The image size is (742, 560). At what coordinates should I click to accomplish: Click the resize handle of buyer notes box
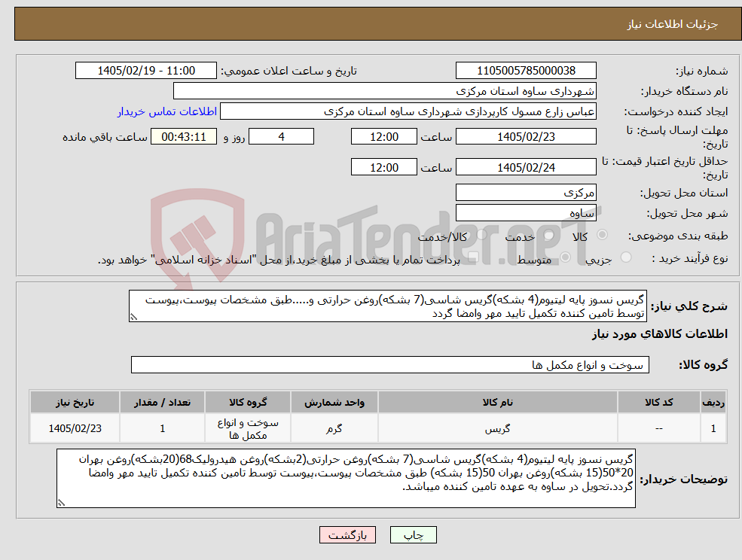(x=61, y=504)
